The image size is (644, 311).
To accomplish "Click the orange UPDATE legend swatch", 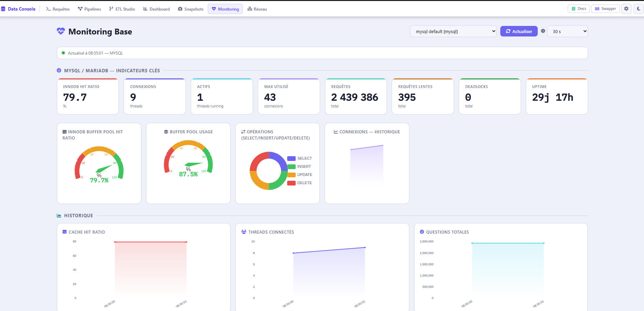I will tap(291, 175).
